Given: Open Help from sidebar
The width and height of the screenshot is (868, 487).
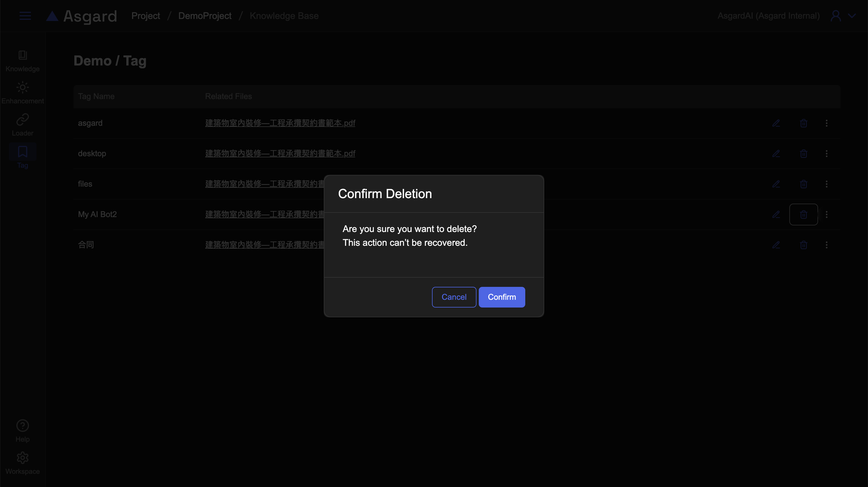Looking at the screenshot, I should [x=23, y=431].
